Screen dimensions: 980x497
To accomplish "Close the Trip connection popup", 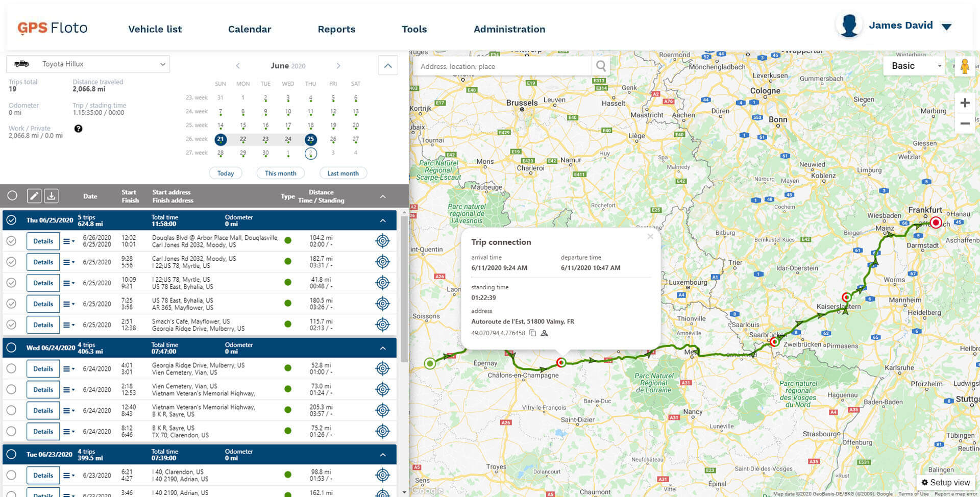I will click(x=650, y=236).
